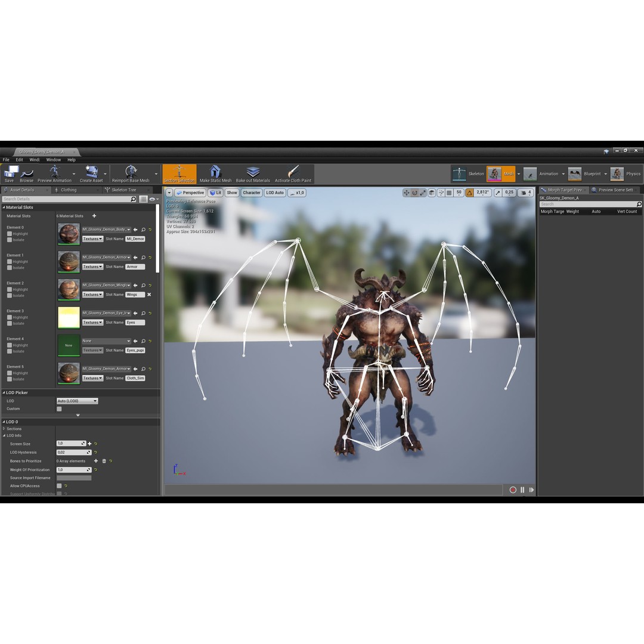The width and height of the screenshot is (644, 644).
Task: Collapse the Material Slots section
Action: [x=4, y=208]
